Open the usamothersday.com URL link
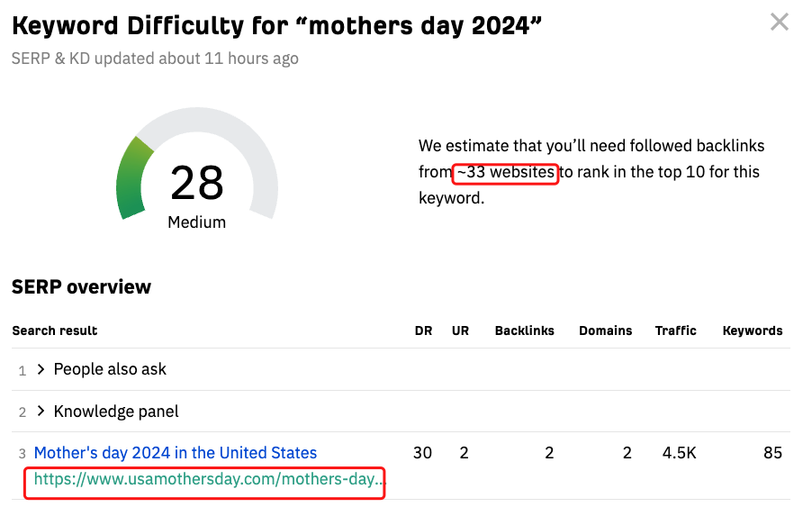The height and width of the screenshot is (507, 812). click(203, 479)
